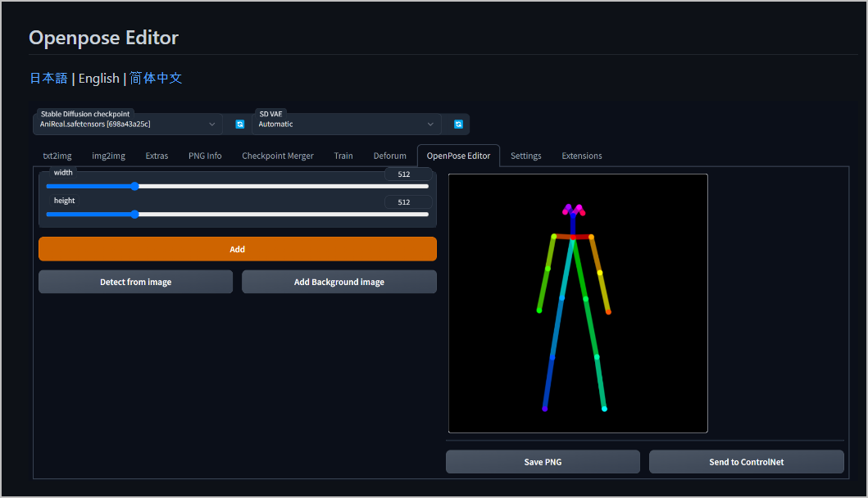Save the pose as PNG

click(x=542, y=461)
